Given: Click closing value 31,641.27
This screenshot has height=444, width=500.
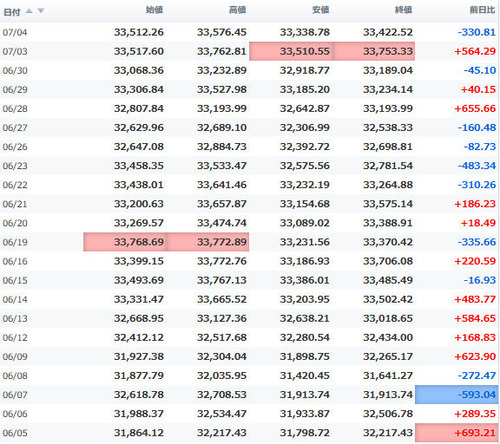Looking at the screenshot, I should coord(388,375).
